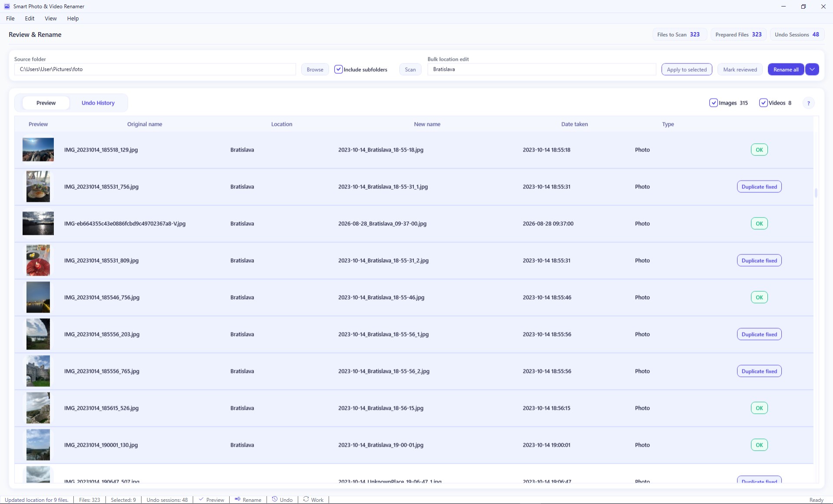
Task: Click the help question mark icon
Action: click(x=808, y=103)
